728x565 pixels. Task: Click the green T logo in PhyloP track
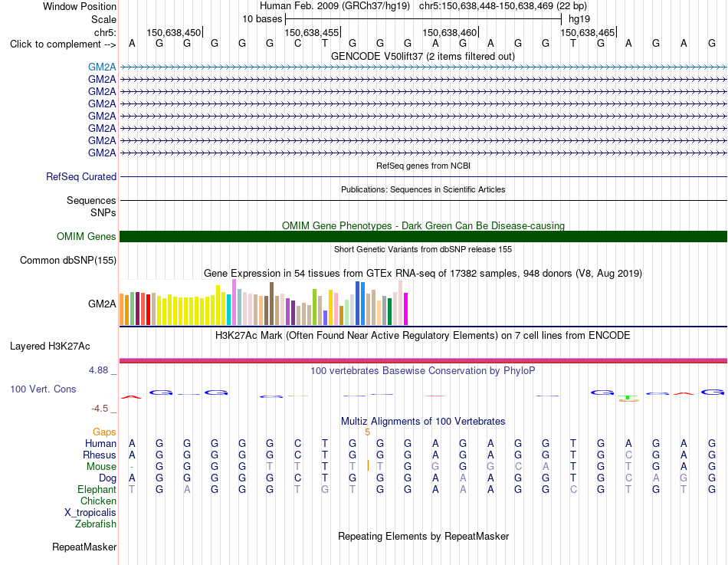click(628, 398)
